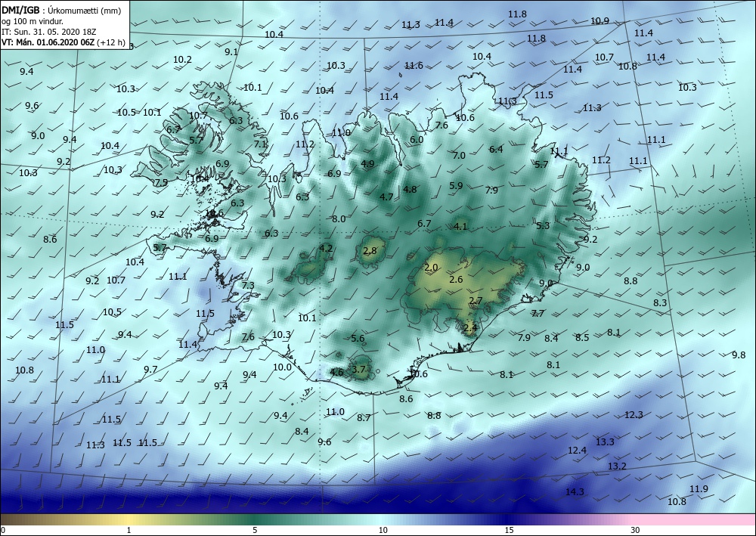This screenshot has height=536, width=756.
Task: Click the 8.7 value south of the coast
Action: pos(364,417)
